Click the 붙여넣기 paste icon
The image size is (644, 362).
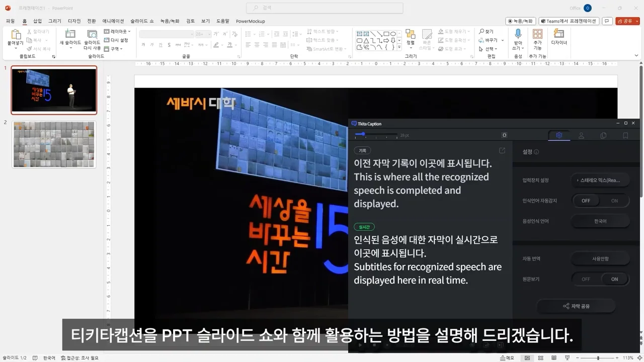tap(16, 35)
